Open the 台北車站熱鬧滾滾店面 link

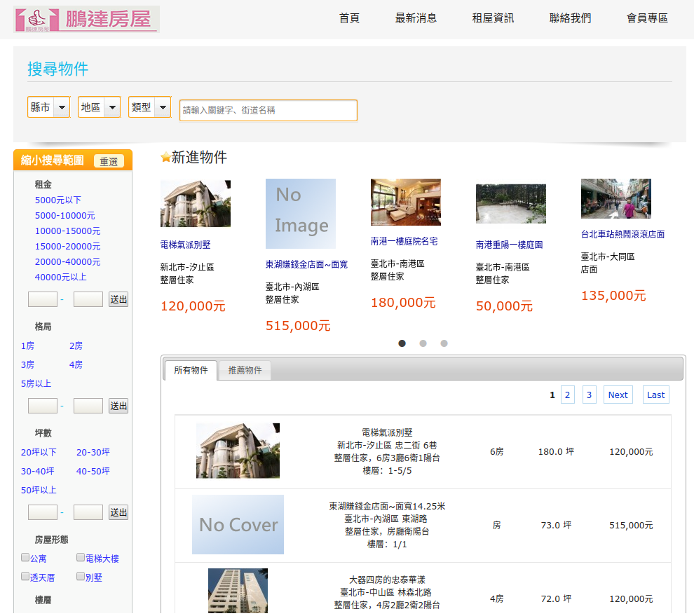coord(622,234)
